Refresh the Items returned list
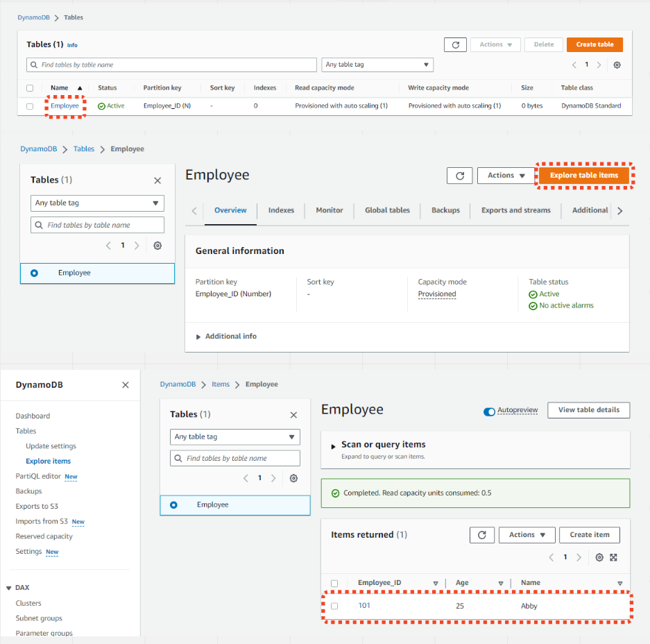The height and width of the screenshot is (644, 650). tap(481, 535)
